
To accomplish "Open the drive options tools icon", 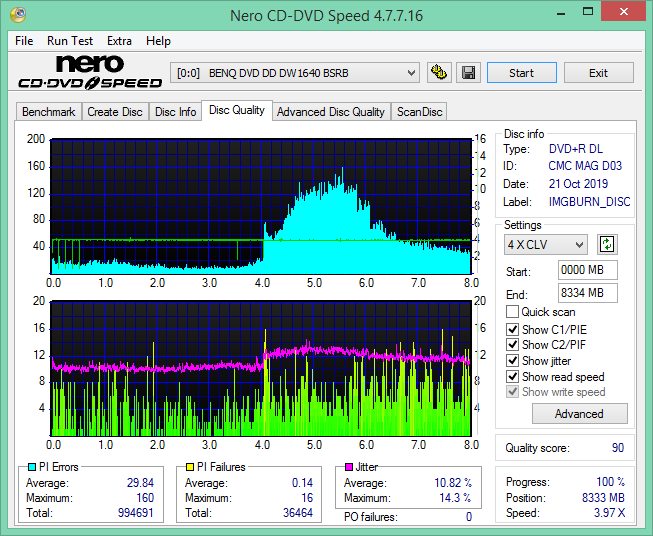I will 439,73.
